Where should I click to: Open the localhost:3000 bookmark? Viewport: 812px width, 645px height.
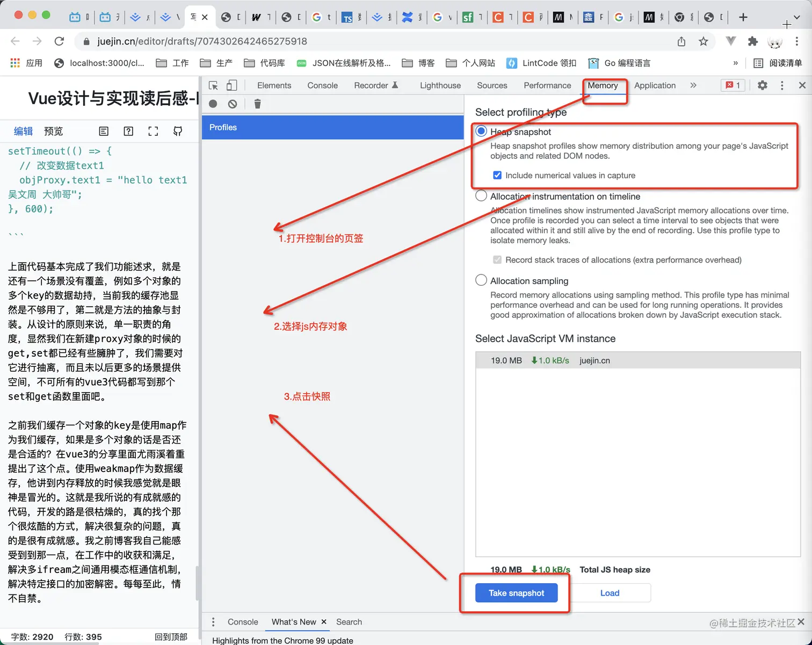pyautogui.click(x=99, y=63)
